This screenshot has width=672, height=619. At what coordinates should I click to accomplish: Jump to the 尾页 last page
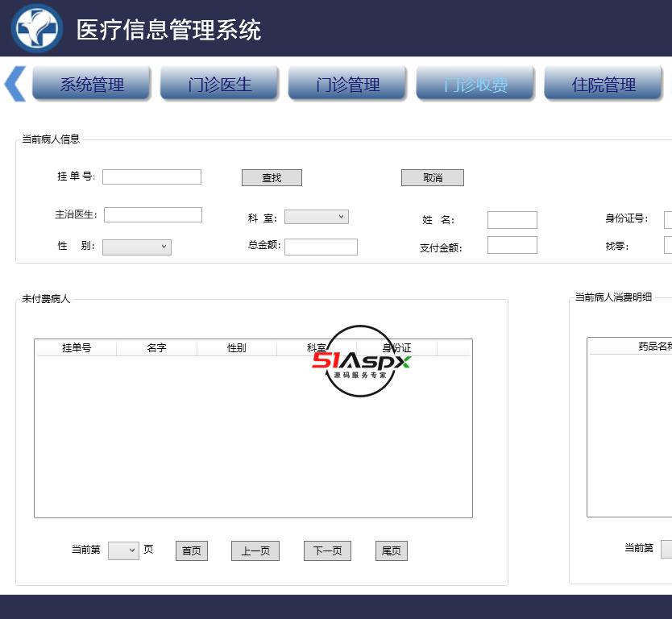coord(392,550)
